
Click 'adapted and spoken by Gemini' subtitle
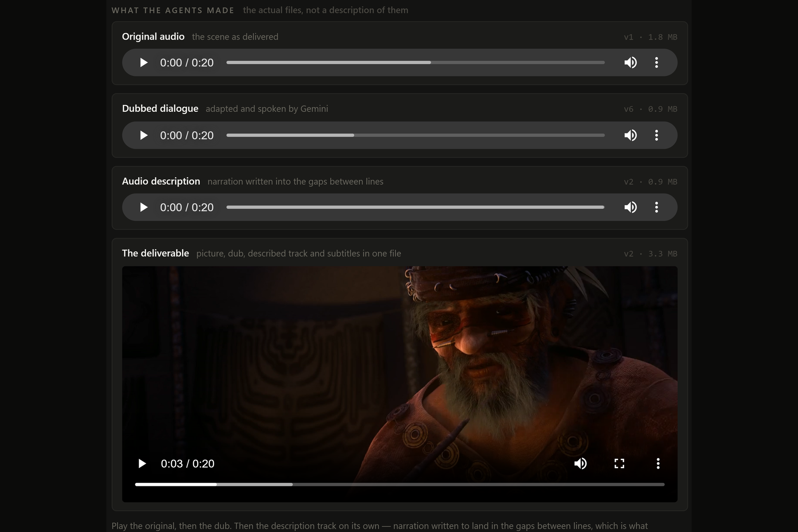pos(267,109)
